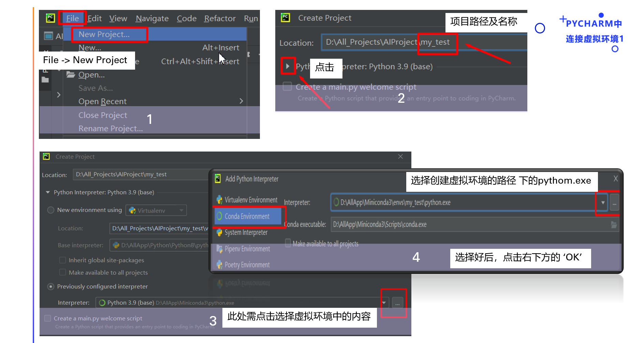This screenshot has width=644, height=343.
Task: Select System Interpreter in interpreter list
Action: (x=247, y=233)
